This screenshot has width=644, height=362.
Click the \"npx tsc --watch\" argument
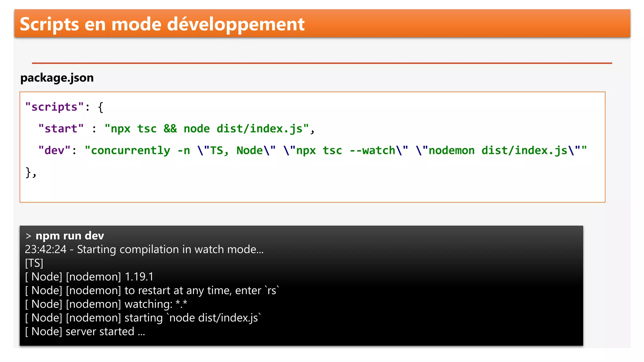(346, 151)
